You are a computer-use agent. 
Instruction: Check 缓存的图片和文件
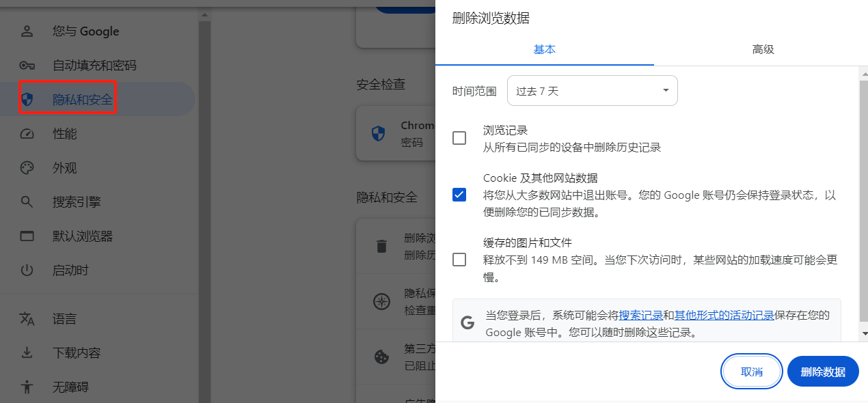[459, 259]
